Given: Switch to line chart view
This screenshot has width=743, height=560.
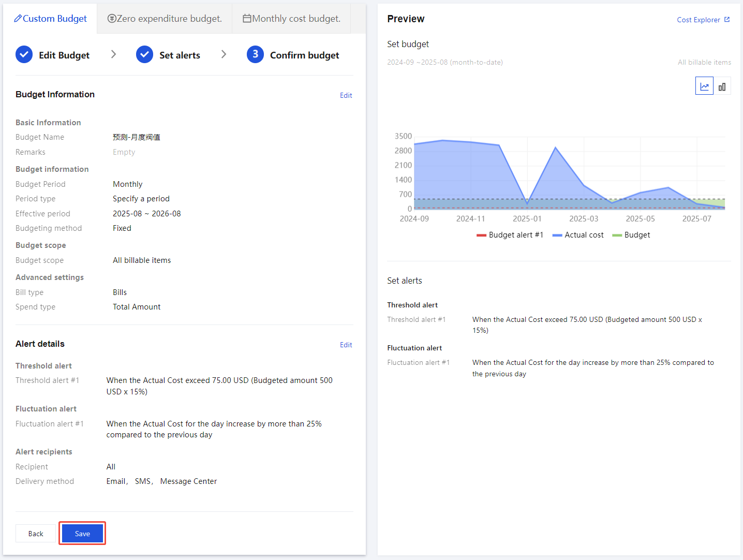Looking at the screenshot, I should click(x=704, y=86).
